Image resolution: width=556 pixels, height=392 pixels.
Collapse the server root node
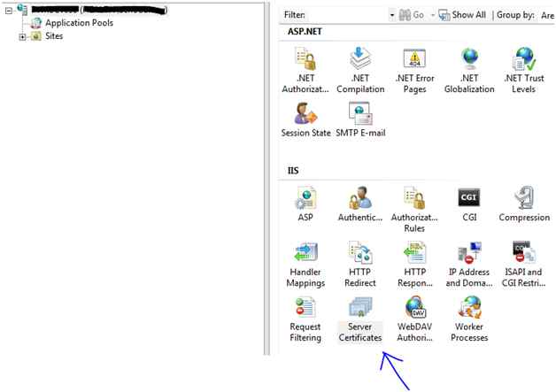tap(9, 11)
